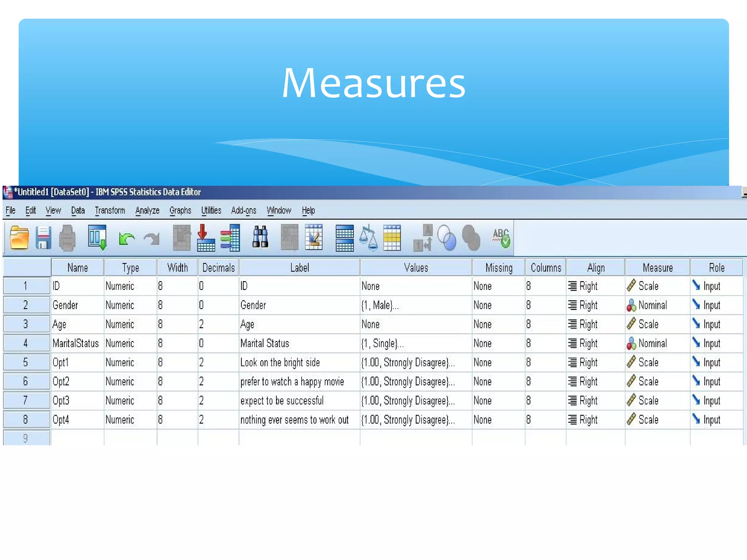
Task: Click the MaritalStatus name cell
Action: point(78,343)
